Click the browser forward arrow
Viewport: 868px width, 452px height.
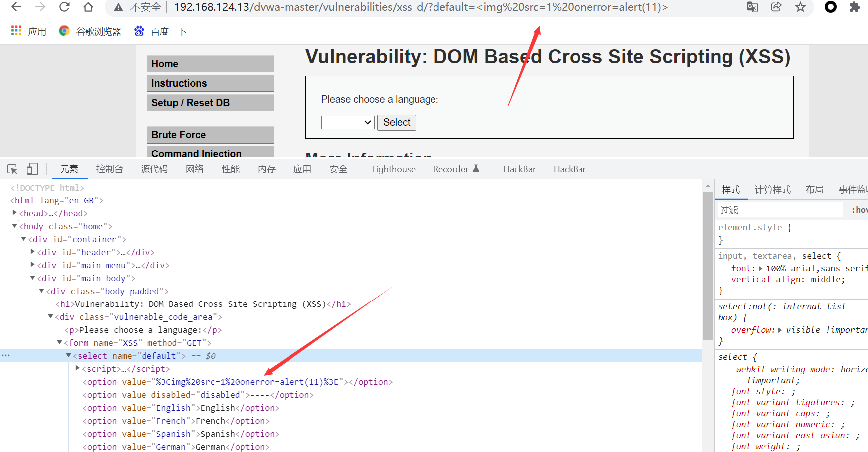pyautogui.click(x=40, y=7)
